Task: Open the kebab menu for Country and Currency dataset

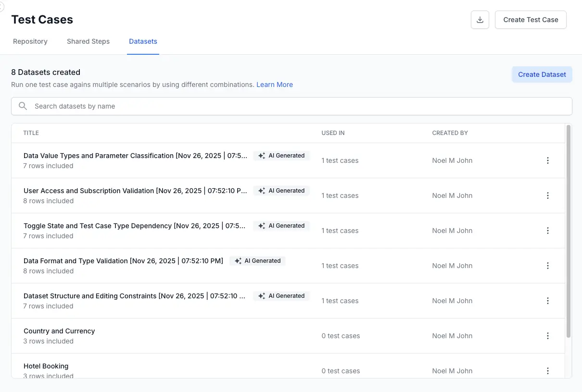Action: (x=548, y=336)
